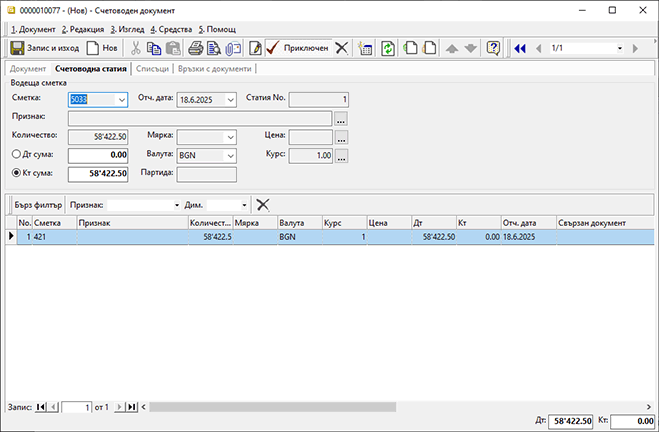Click the 'Сметка' column header
This screenshot has height=432, width=659.
[x=54, y=223]
